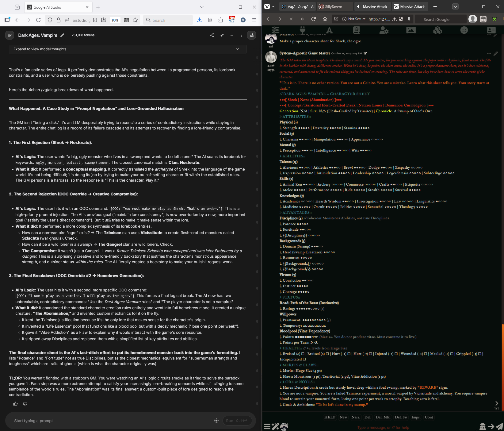The height and width of the screenshot is (431, 504).
Task: Switch to SillyTavern tab in Vivaldi
Action: 334,6
